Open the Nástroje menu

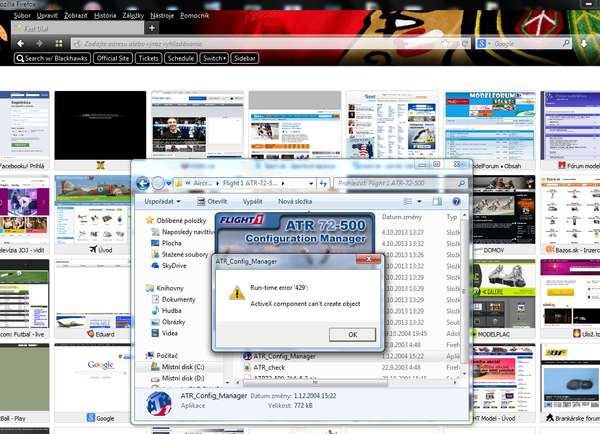[162, 16]
